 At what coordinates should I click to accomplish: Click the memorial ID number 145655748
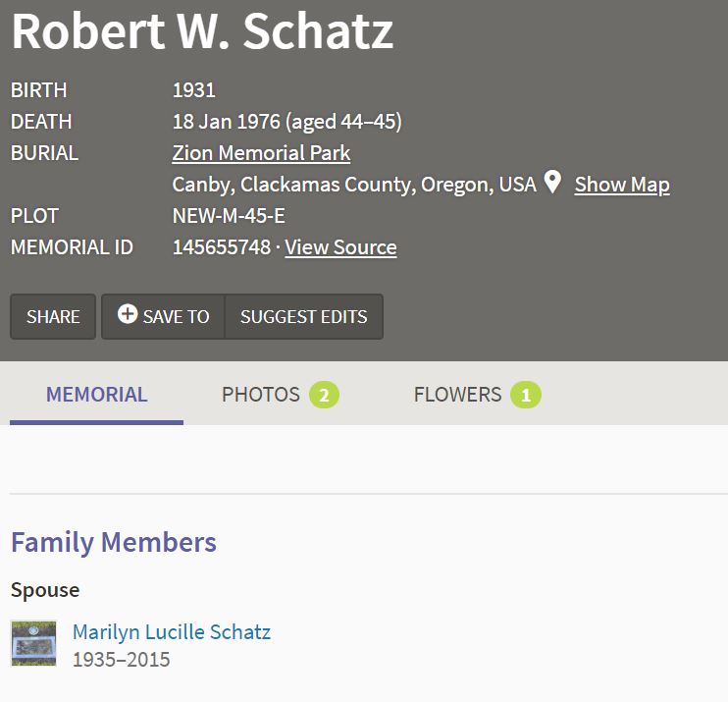coord(221,247)
